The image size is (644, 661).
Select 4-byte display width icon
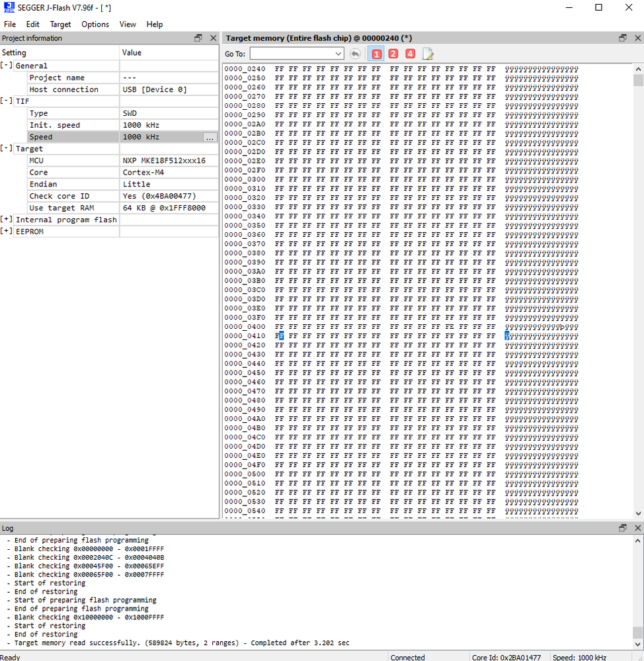pyautogui.click(x=410, y=54)
